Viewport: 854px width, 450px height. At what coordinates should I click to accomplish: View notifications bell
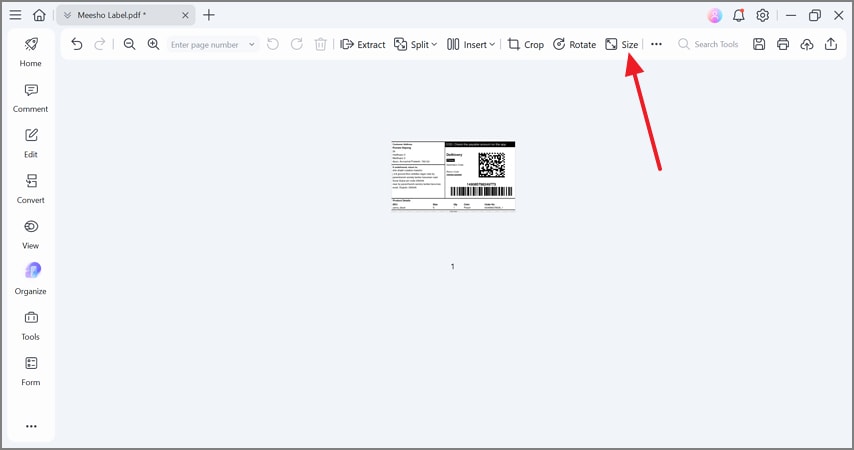pyautogui.click(x=739, y=15)
